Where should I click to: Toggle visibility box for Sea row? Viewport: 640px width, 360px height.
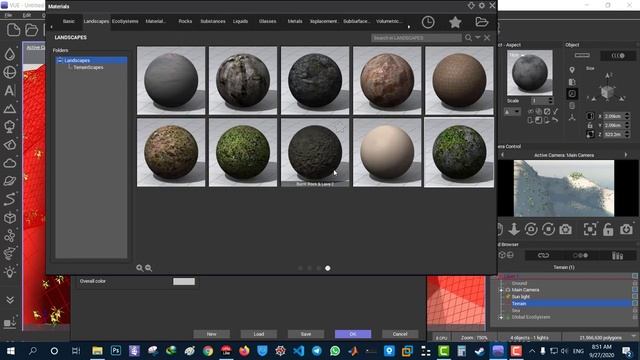pos(635,310)
